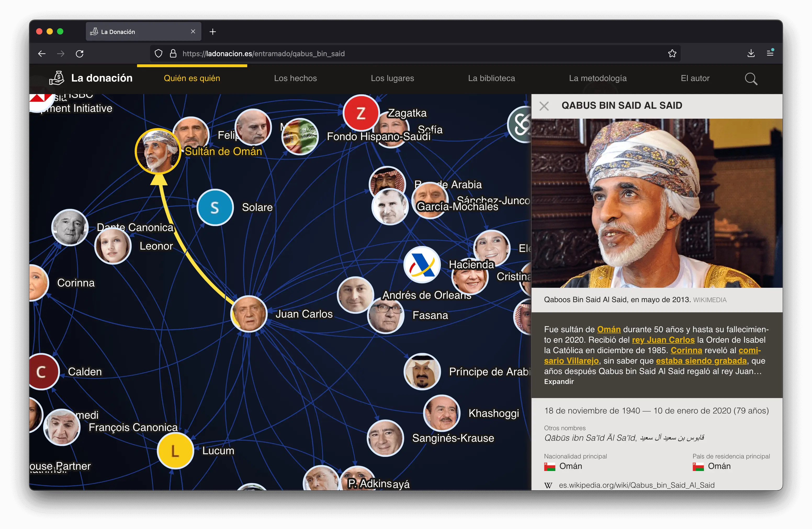Select the Príncipe de Arabia portrait node

click(x=422, y=371)
